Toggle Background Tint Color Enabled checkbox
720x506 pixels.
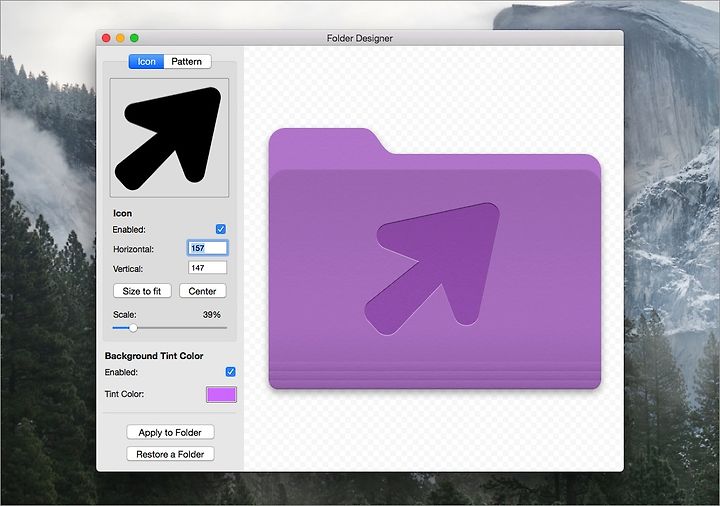(x=231, y=372)
